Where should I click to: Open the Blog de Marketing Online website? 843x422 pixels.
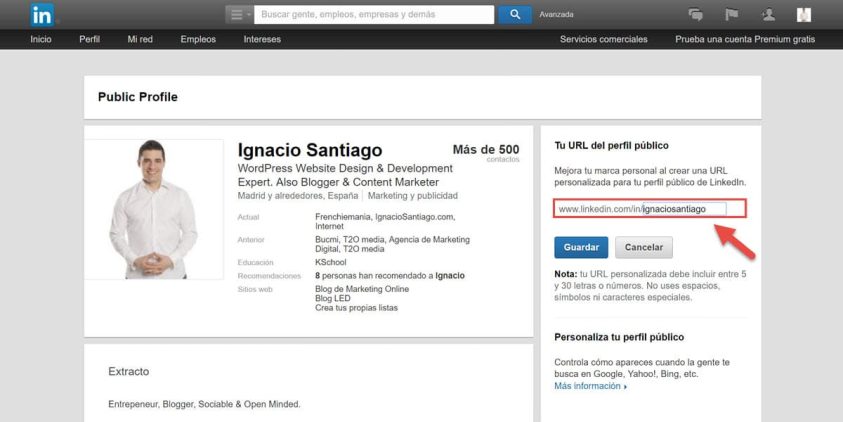(362, 289)
